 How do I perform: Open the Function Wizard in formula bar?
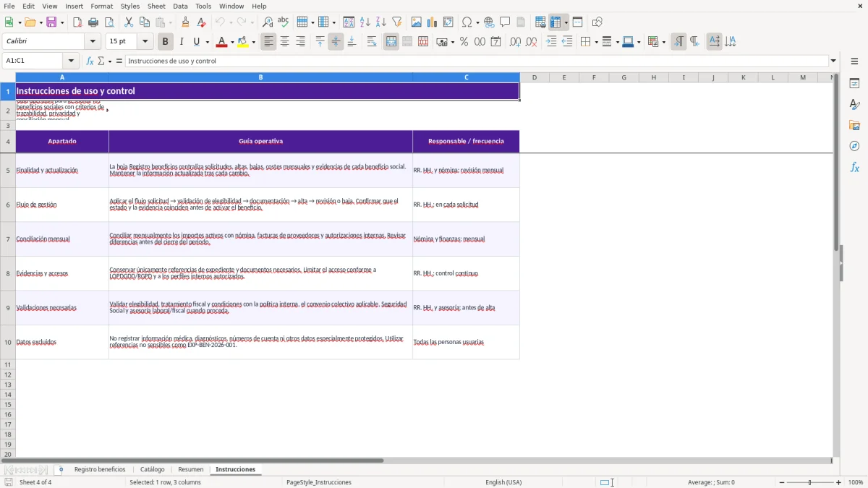[90, 61]
